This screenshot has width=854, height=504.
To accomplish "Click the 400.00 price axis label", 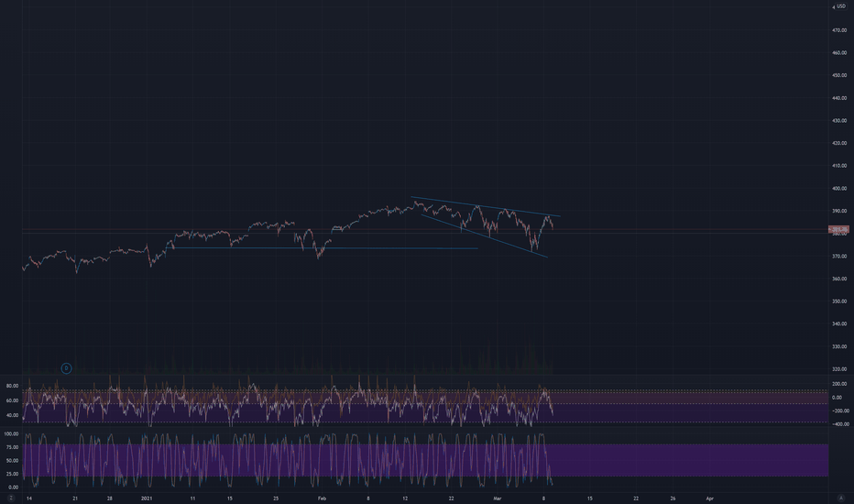I will click(839, 189).
